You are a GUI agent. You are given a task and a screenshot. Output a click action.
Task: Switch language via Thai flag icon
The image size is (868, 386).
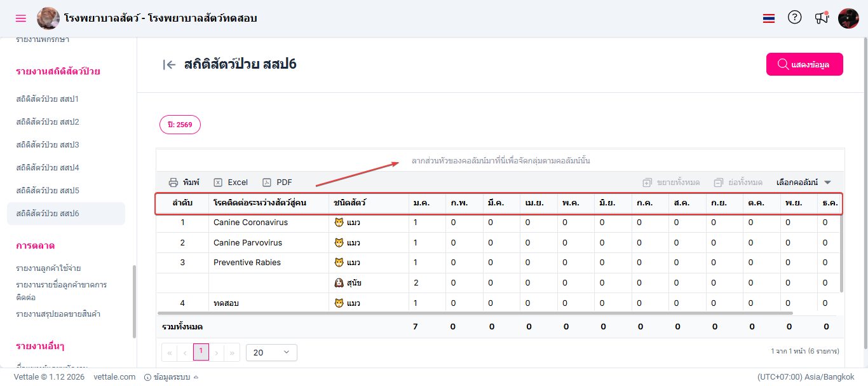coord(769,18)
